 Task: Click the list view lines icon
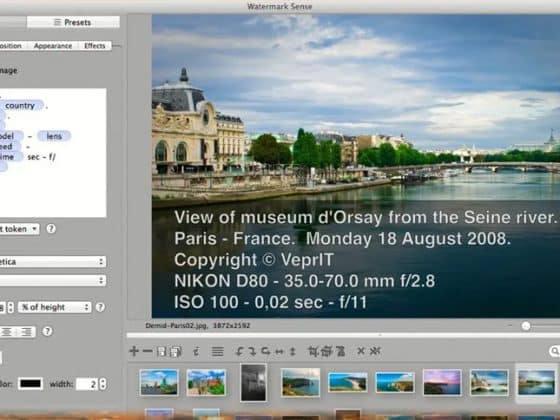click(x=218, y=352)
